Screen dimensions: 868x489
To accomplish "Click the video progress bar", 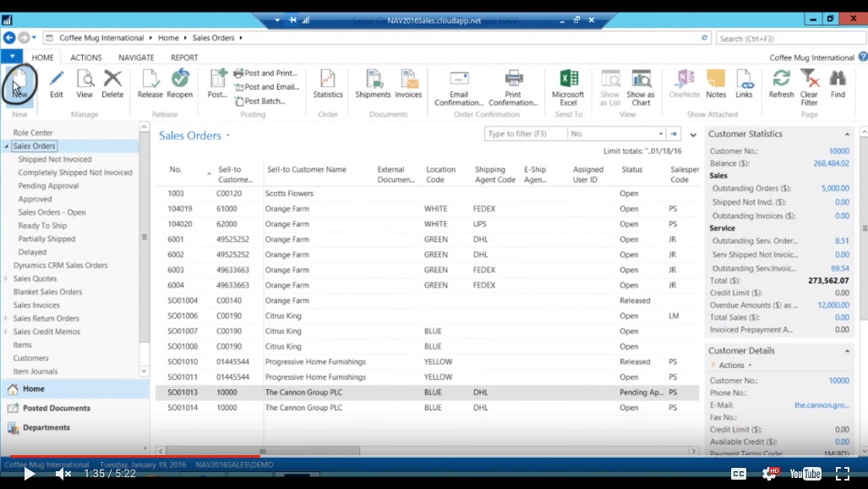I will point(423,474).
